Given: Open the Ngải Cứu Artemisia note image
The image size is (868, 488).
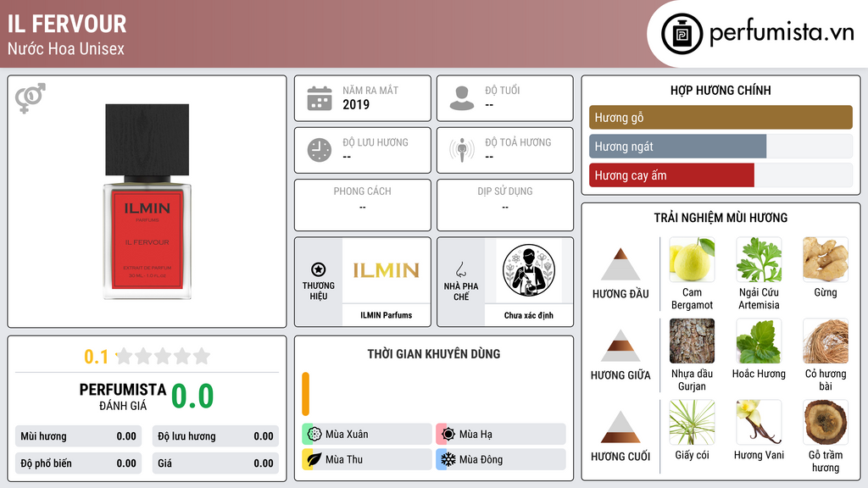Looking at the screenshot, I should pyautogui.click(x=759, y=259).
